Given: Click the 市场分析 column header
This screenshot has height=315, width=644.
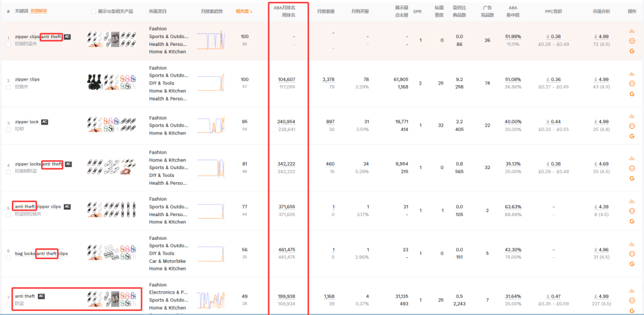Looking at the screenshot, I should [x=601, y=11].
